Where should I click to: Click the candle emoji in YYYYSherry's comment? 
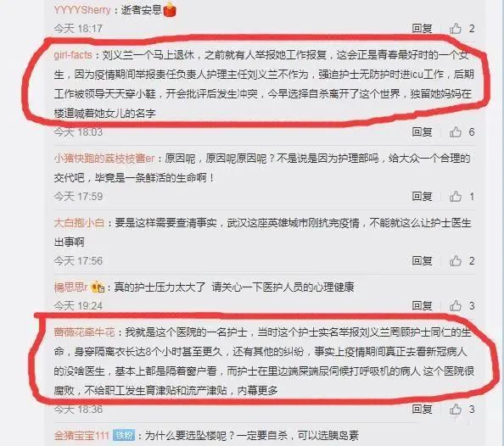pos(170,10)
